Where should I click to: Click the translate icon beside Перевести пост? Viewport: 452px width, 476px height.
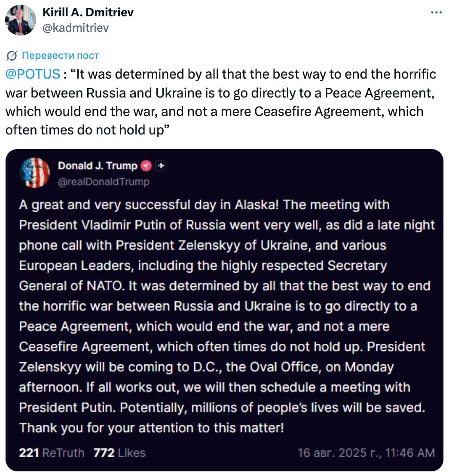coord(12,55)
